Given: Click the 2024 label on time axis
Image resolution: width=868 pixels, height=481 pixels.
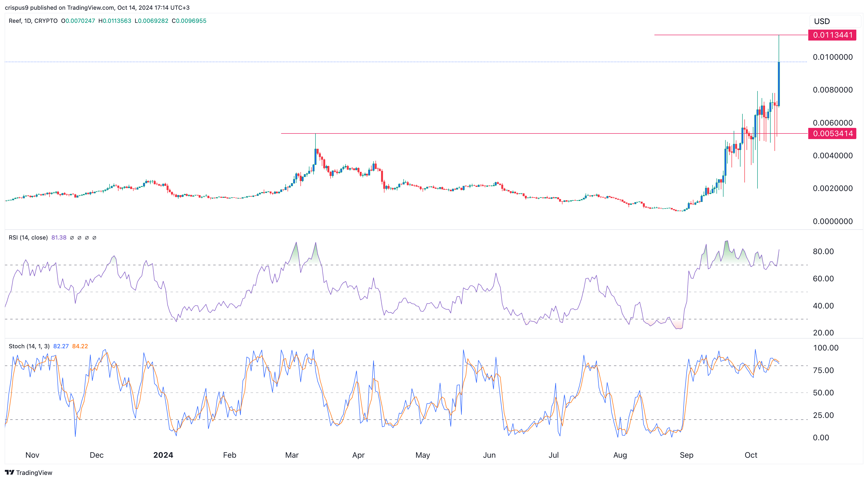Looking at the screenshot, I should pyautogui.click(x=163, y=455).
